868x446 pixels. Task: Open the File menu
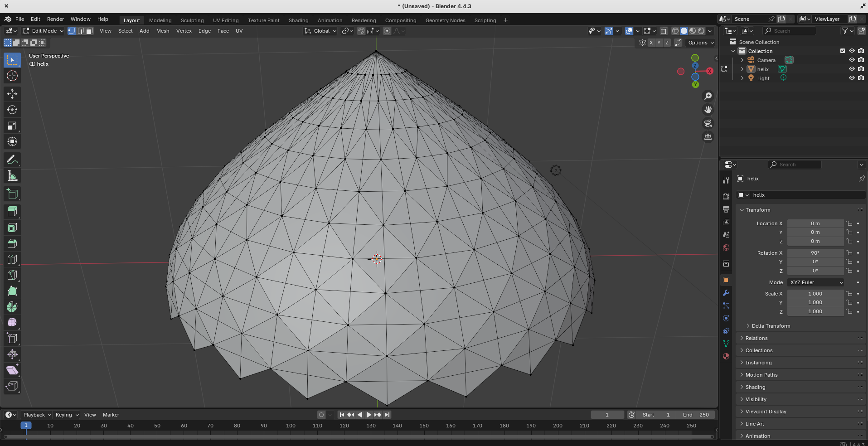click(19, 19)
